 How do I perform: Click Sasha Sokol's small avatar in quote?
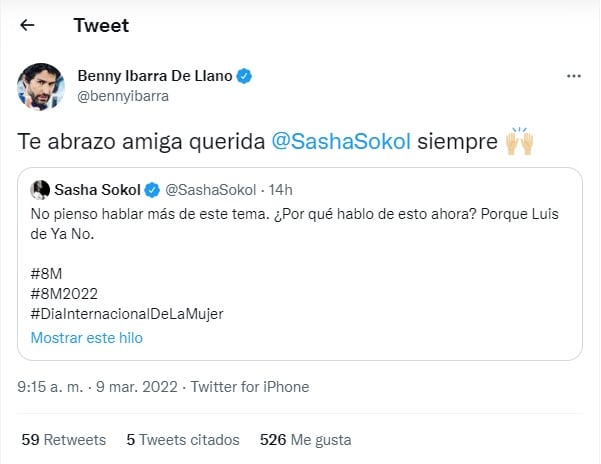[41, 188]
